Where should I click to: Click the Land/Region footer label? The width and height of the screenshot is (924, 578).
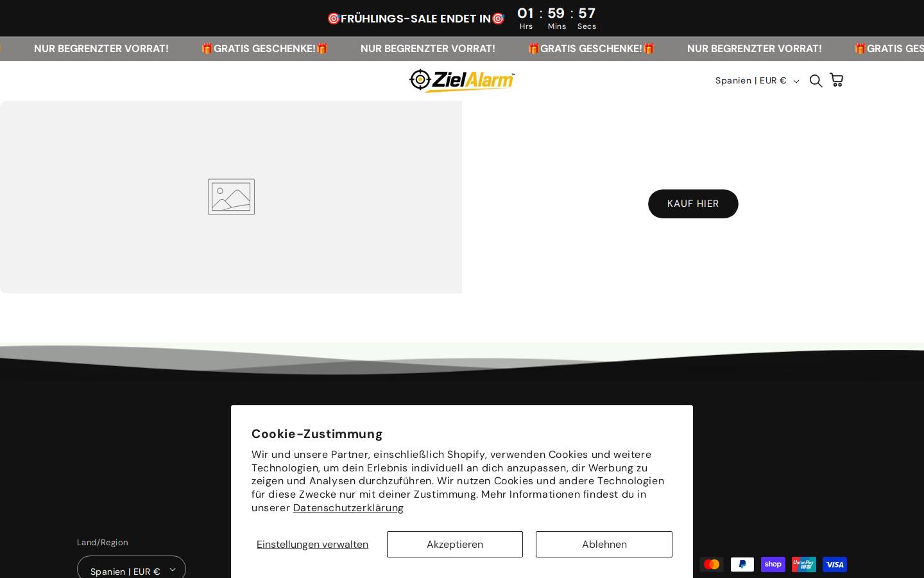coord(103,543)
